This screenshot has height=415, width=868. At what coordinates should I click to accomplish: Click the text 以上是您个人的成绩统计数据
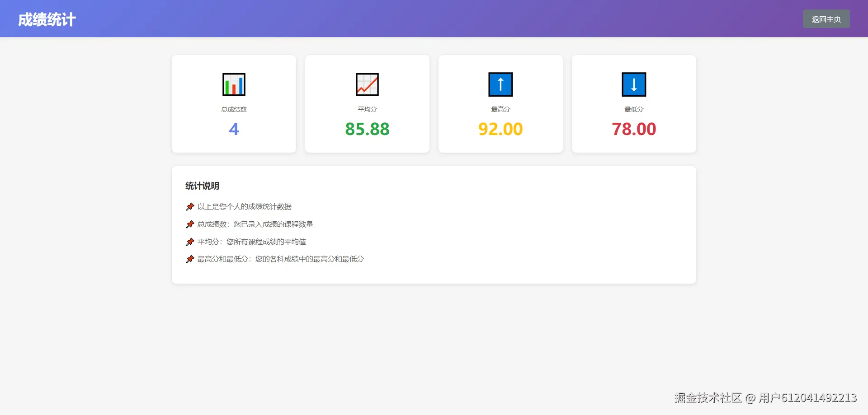(245, 207)
